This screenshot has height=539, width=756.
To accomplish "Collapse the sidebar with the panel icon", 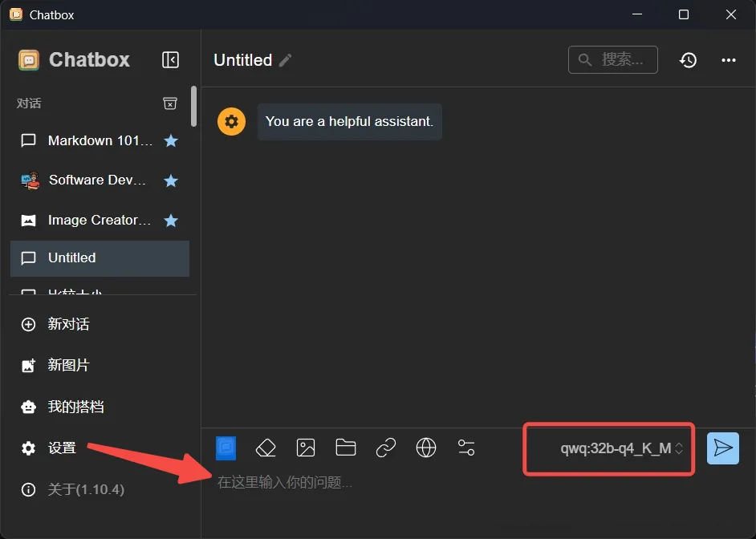I will (170, 60).
